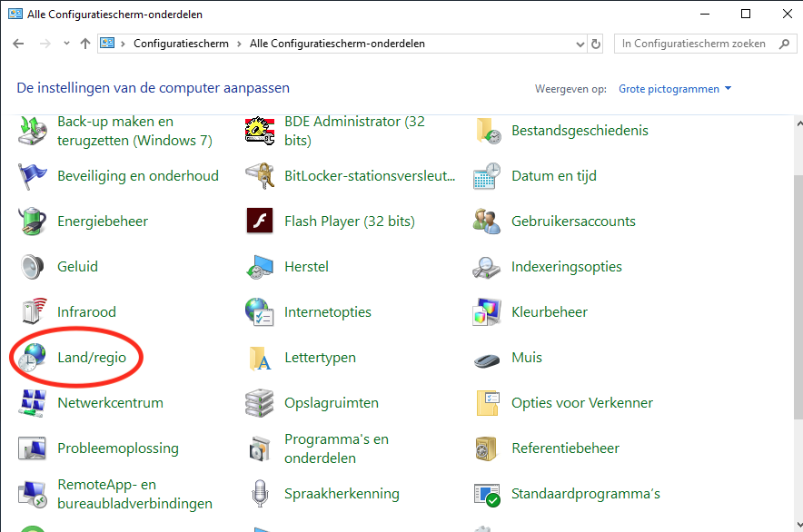Image resolution: width=803 pixels, height=532 pixels.
Task: Click the Energiebeheer battery icon
Action: 33,222
